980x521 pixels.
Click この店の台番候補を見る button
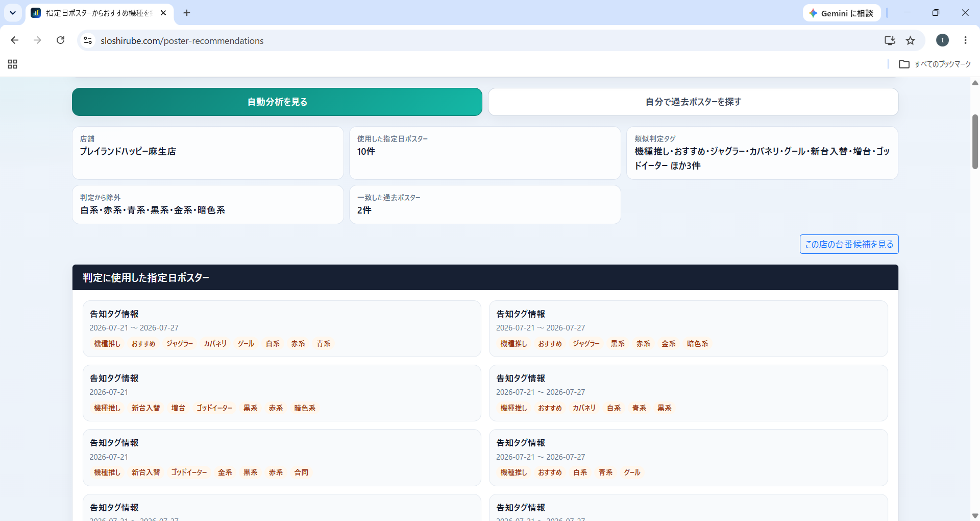coord(849,244)
